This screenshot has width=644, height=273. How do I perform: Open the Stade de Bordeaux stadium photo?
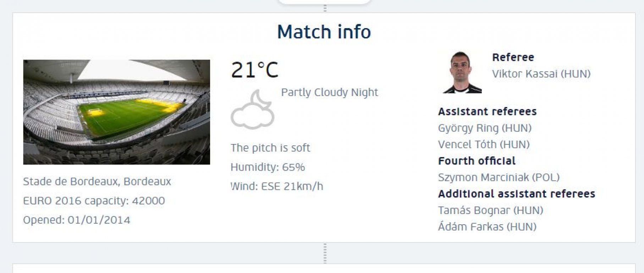(116, 112)
